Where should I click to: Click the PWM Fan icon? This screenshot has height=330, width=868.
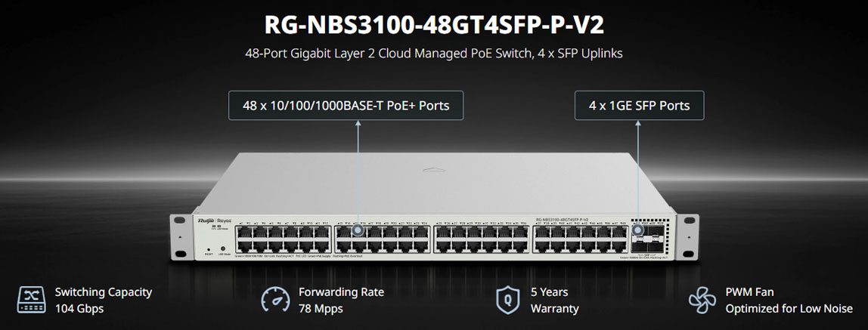click(702, 300)
